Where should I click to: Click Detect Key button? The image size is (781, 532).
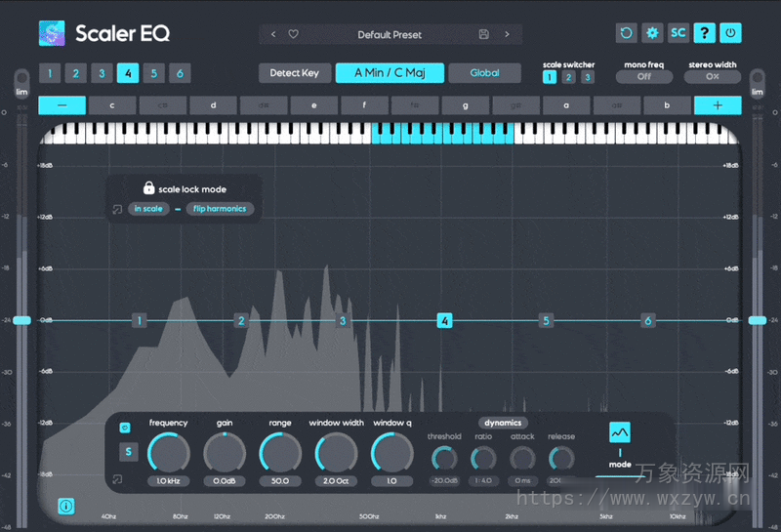pos(295,73)
